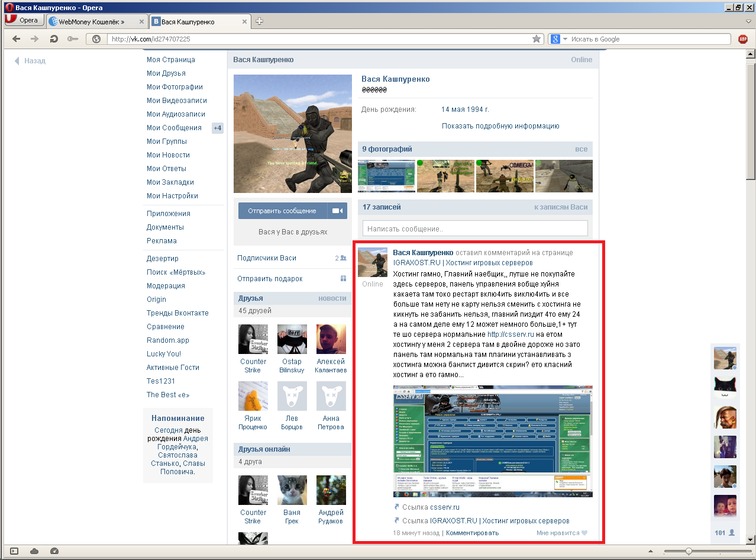Open Андрей Рудаков online friend avatar
756x560 pixels.
click(x=331, y=490)
